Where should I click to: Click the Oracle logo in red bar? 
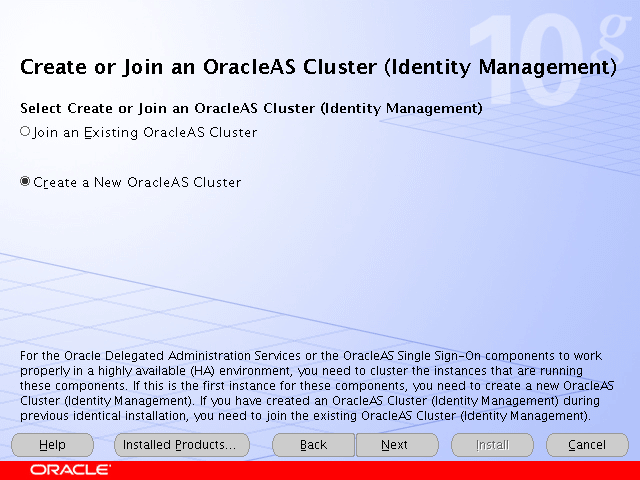[x=70, y=470]
